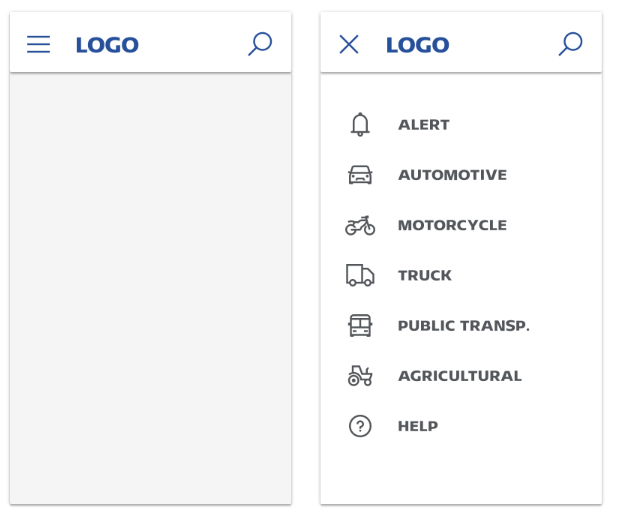
Task: Go to the TRUCK menu item
Action: [425, 275]
